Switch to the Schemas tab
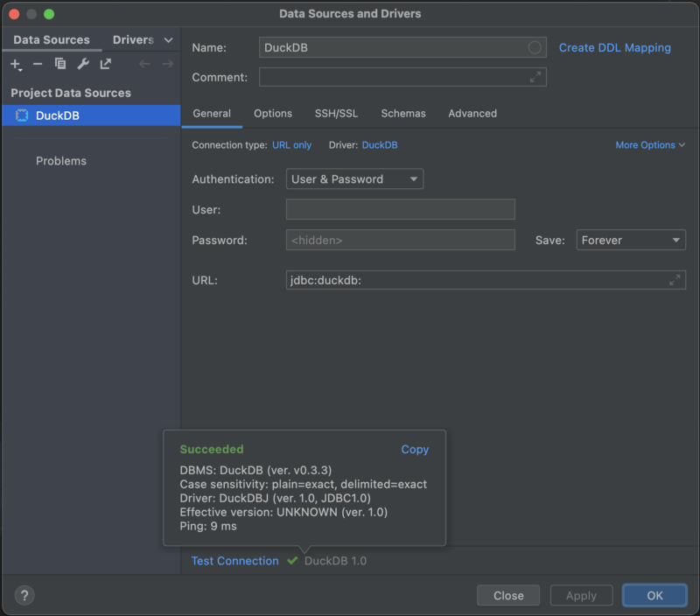The image size is (700, 616). click(x=403, y=114)
